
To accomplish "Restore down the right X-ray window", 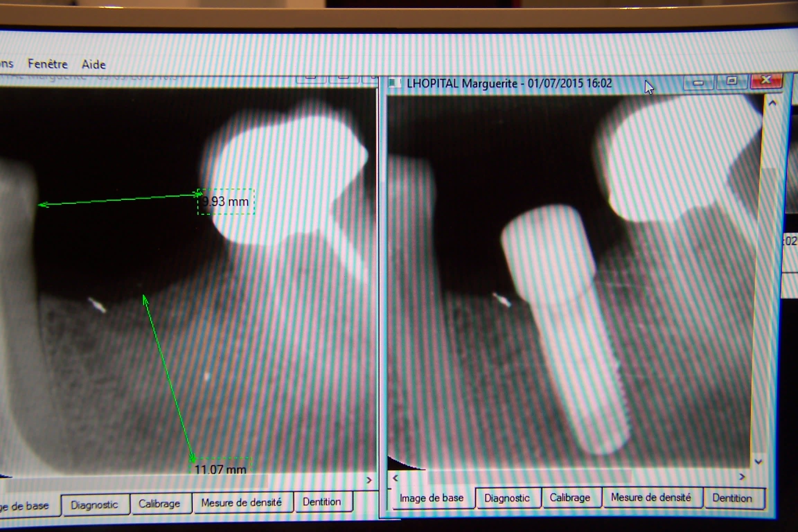I will (731, 81).
